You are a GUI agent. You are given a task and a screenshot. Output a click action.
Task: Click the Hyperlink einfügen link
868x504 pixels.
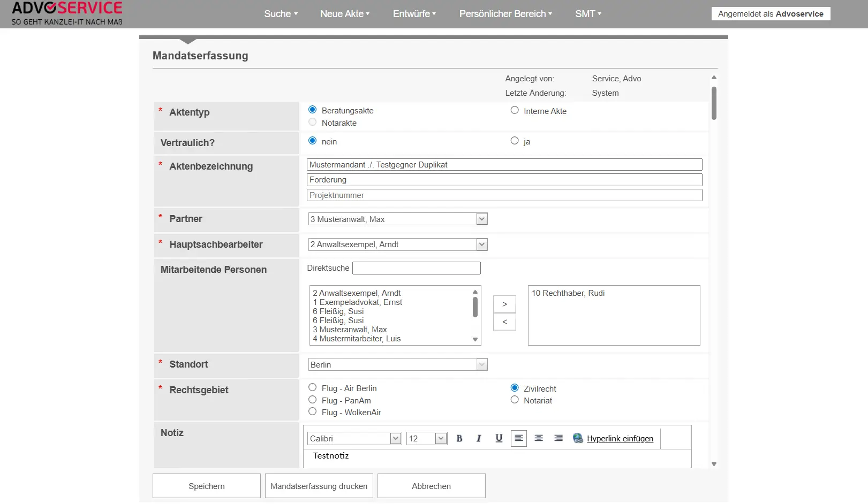point(620,439)
